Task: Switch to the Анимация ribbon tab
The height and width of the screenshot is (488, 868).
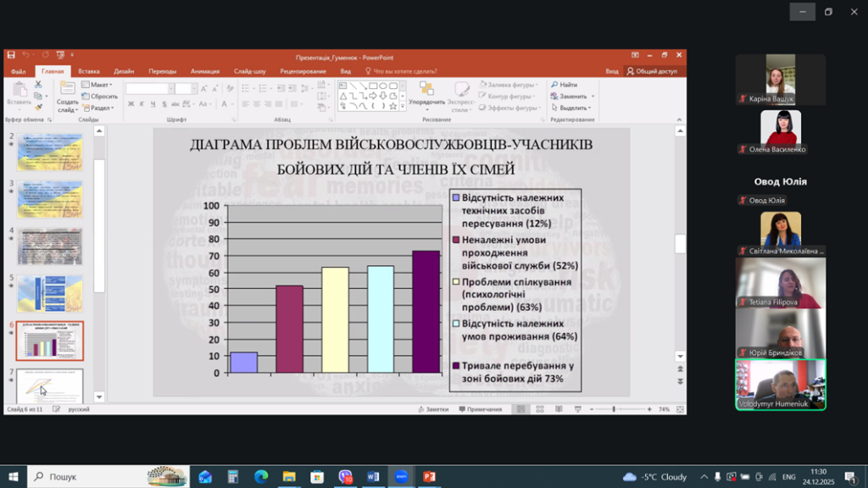Action: [x=204, y=71]
